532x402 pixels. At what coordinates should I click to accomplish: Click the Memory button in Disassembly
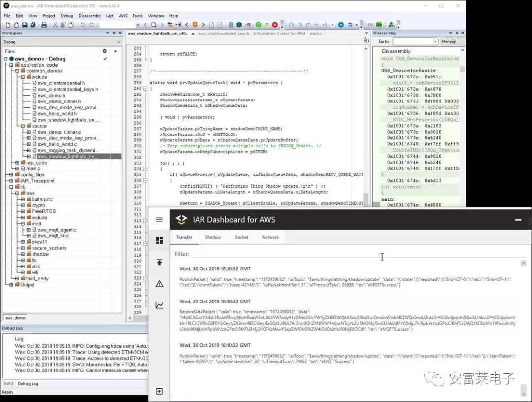(x=449, y=42)
